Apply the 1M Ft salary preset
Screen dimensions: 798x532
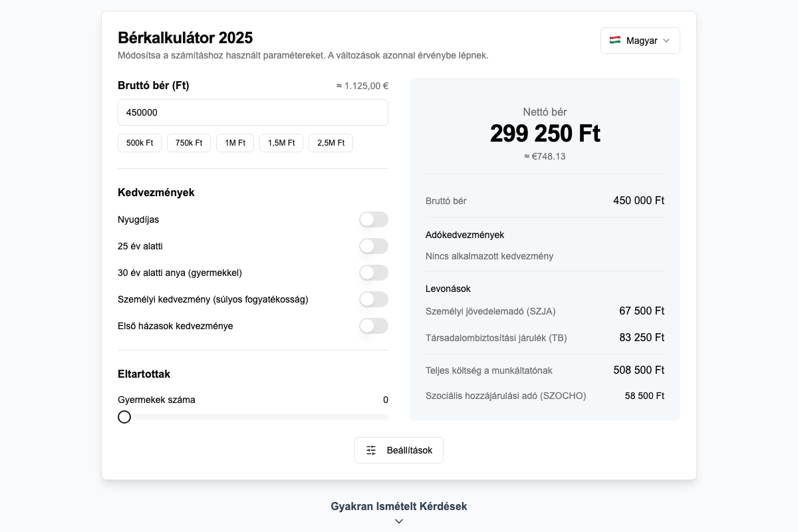pyautogui.click(x=235, y=142)
